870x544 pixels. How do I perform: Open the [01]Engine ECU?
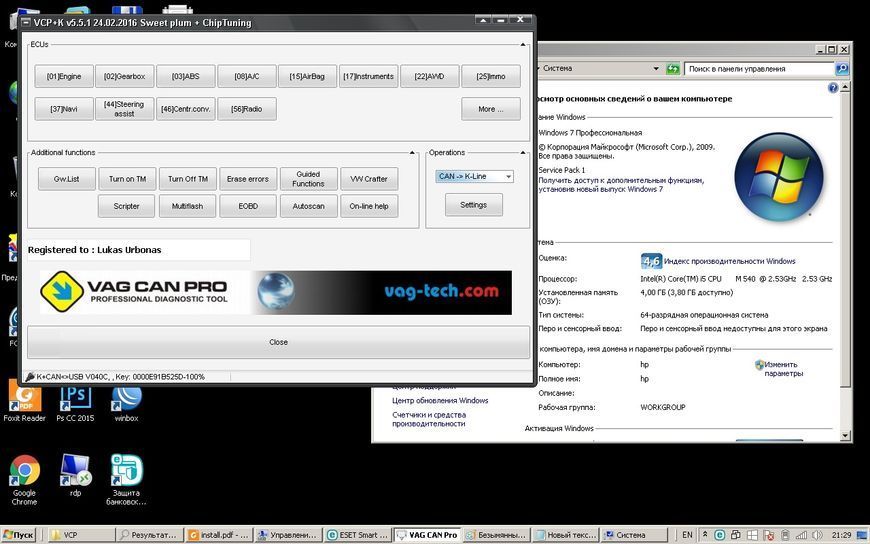tap(64, 77)
